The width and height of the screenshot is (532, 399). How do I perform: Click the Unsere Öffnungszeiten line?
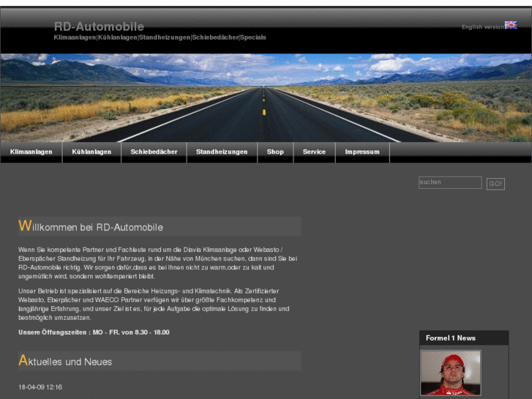point(94,332)
